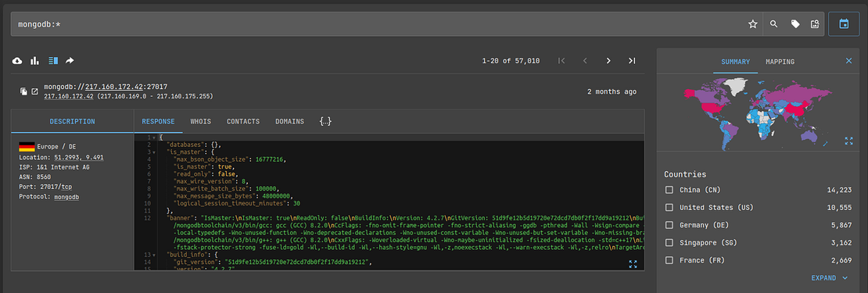
Task: Check the United States (US) filter
Action: [669, 207]
